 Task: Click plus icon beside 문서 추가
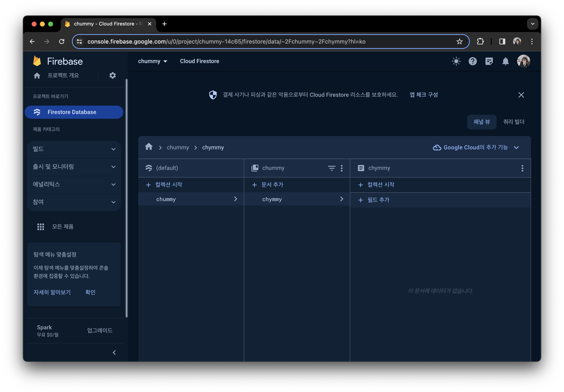point(254,185)
